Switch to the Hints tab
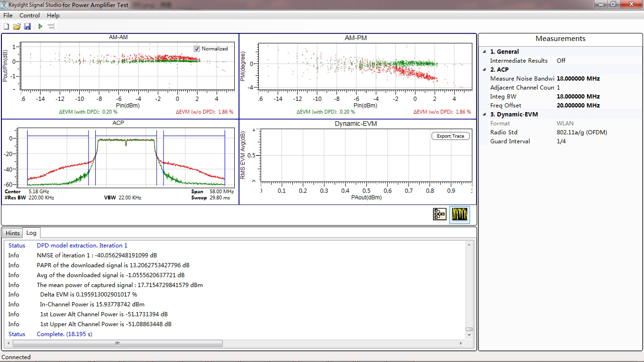 click(12, 232)
